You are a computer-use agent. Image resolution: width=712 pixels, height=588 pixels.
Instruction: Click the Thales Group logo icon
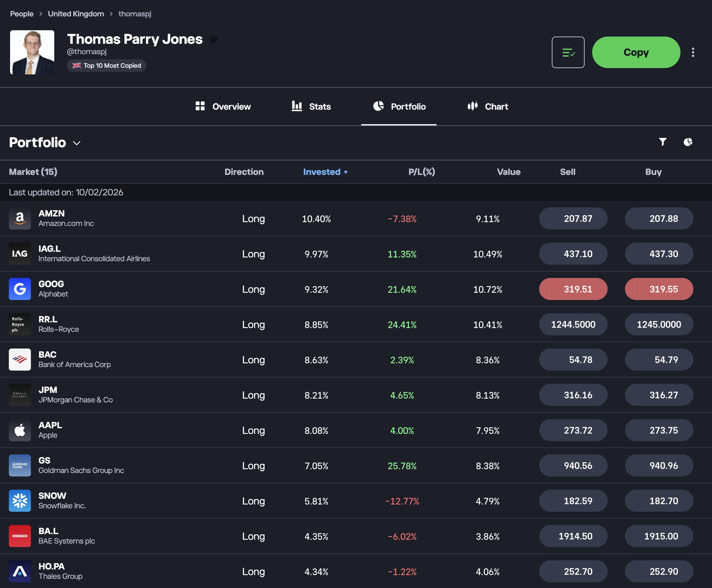click(20, 571)
